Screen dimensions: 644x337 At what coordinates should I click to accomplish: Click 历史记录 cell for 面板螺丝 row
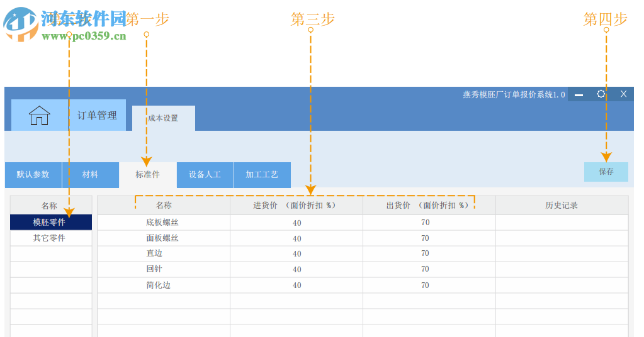pos(562,238)
